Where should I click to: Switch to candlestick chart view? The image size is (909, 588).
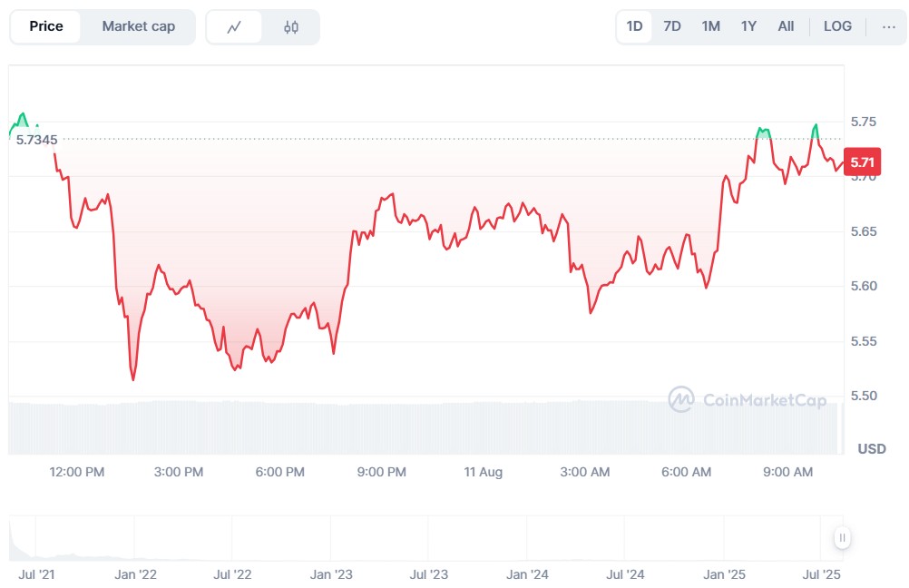click(x=291, y=27)
